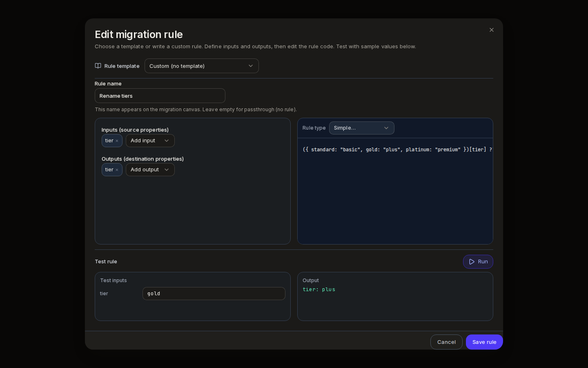Click the Test rule heading

click(x=106, y=261)
